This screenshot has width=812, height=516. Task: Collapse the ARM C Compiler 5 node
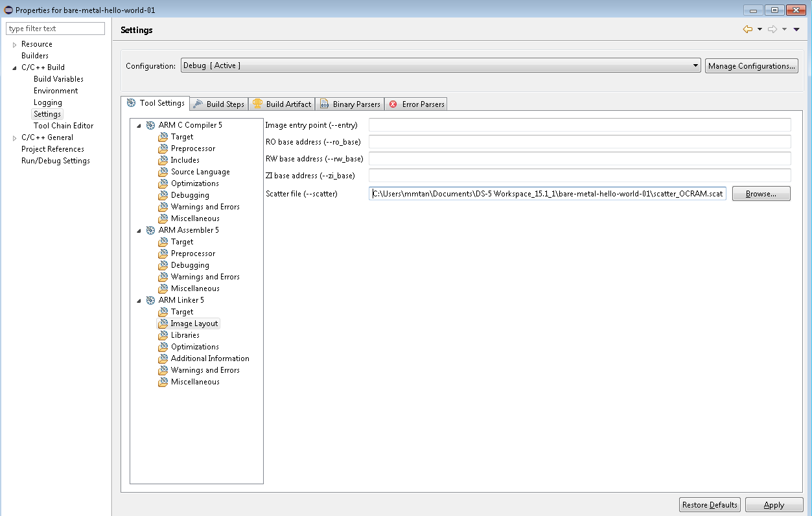139,125
